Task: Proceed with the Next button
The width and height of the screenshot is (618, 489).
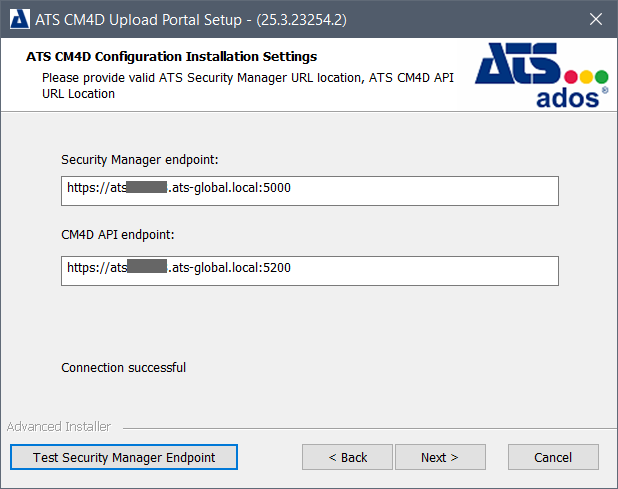Action: tap(439, 457)
